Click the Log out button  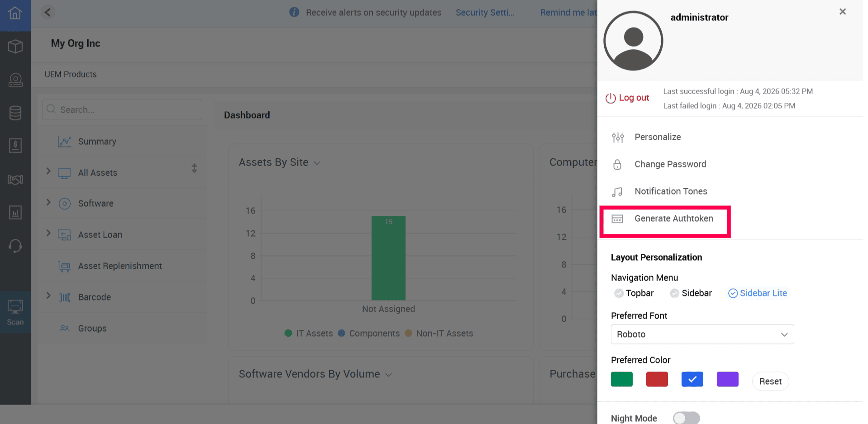pos(627,98)
